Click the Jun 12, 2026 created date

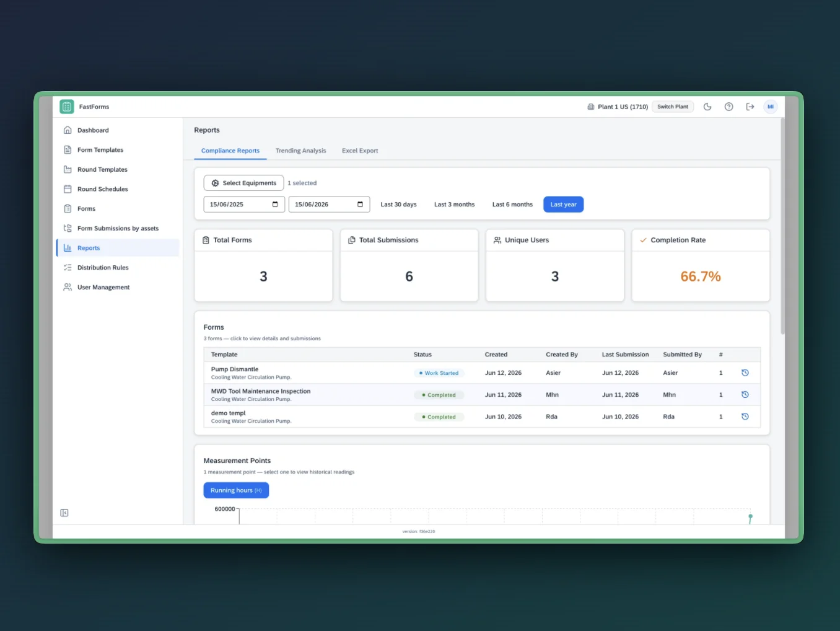(503, 373)
